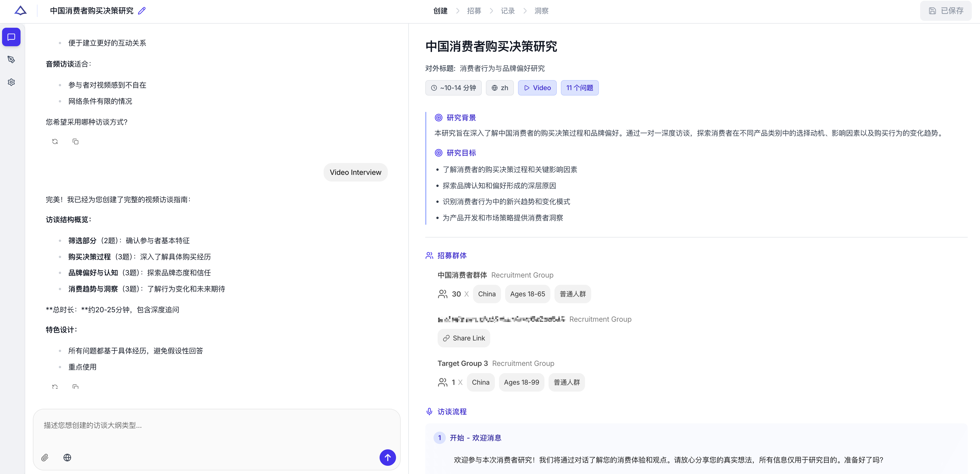Click the 对外标题 subtitle text
This screenshot has width=980, height=474.
(485, 69)
